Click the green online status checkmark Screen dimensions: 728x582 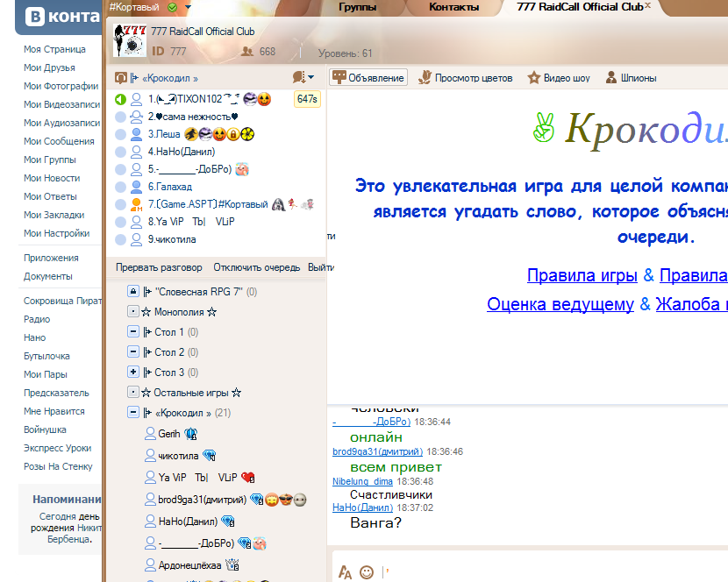coord(172,7)
